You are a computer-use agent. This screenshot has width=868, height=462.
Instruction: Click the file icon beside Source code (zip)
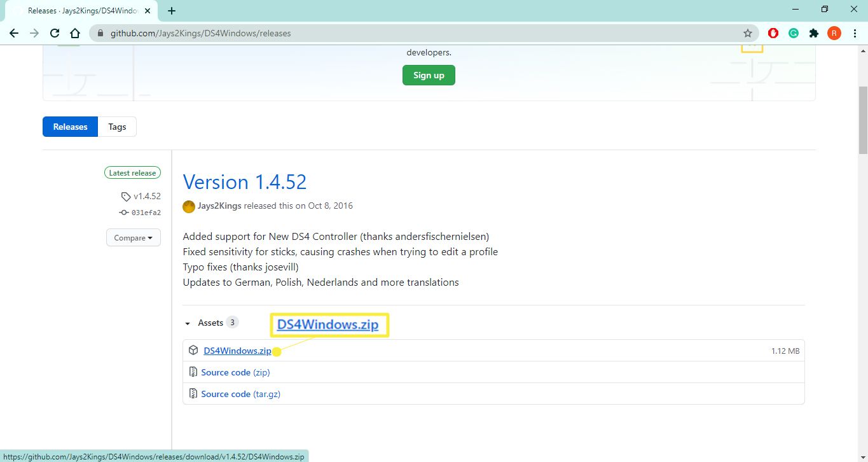point(193,372)
